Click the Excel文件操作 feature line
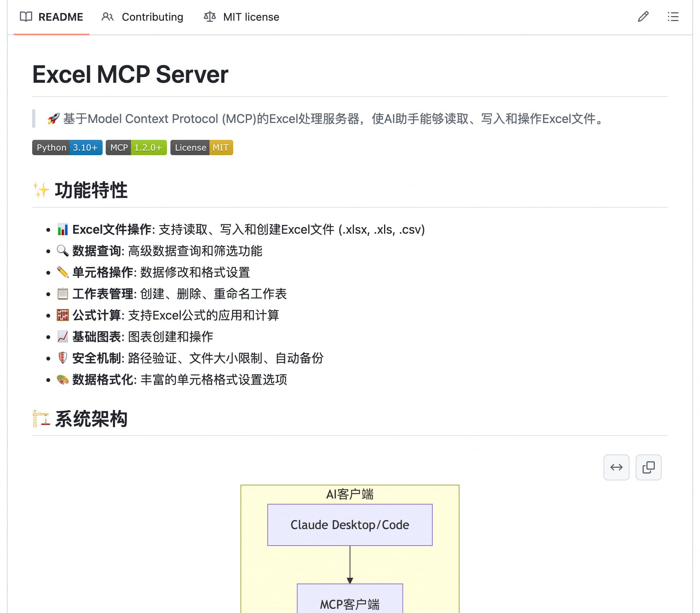Image resolution: width=700 pixels, height=613 pixels. coord(241,229)
